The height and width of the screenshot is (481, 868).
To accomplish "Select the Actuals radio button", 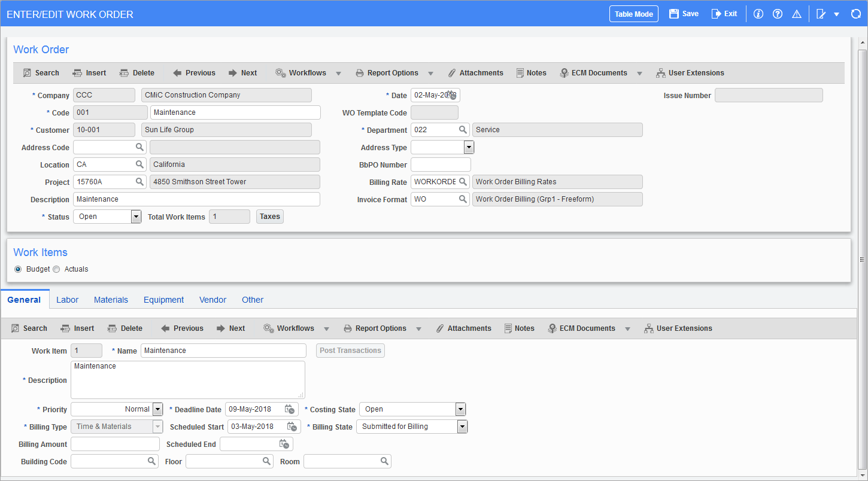I will click(x=56, y=269).
